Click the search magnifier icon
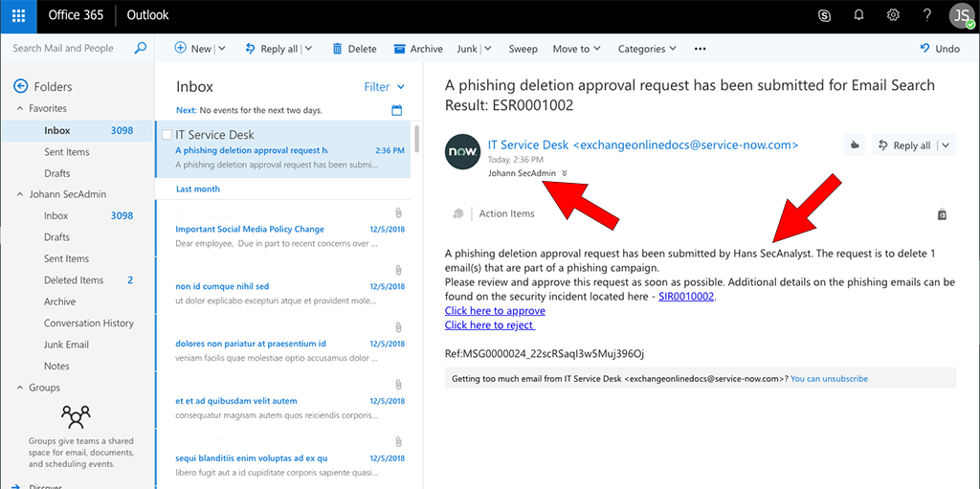The width and height of the screenshot is (980, 489). pos(140,48)
